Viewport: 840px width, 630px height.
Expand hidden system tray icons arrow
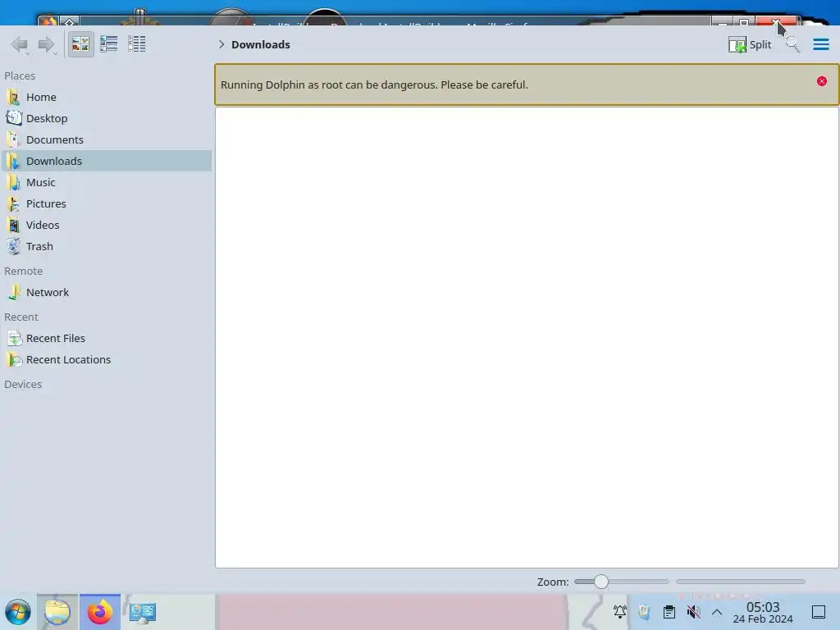click(717, 612)
